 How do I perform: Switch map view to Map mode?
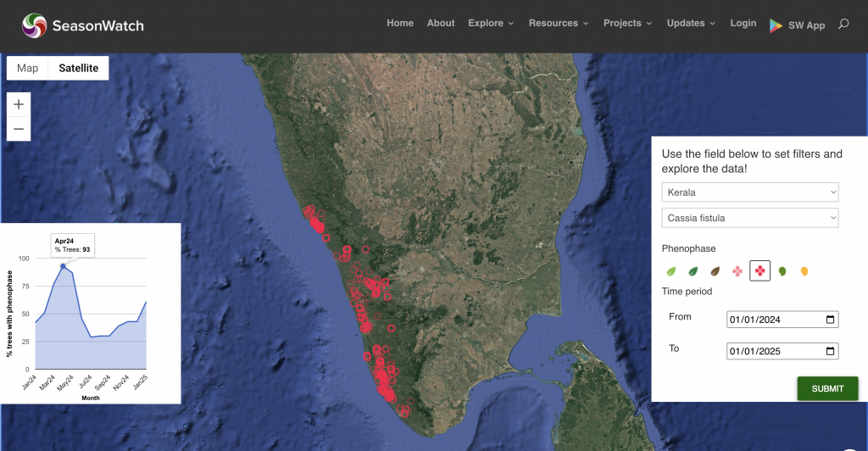(x=28, y=68)
